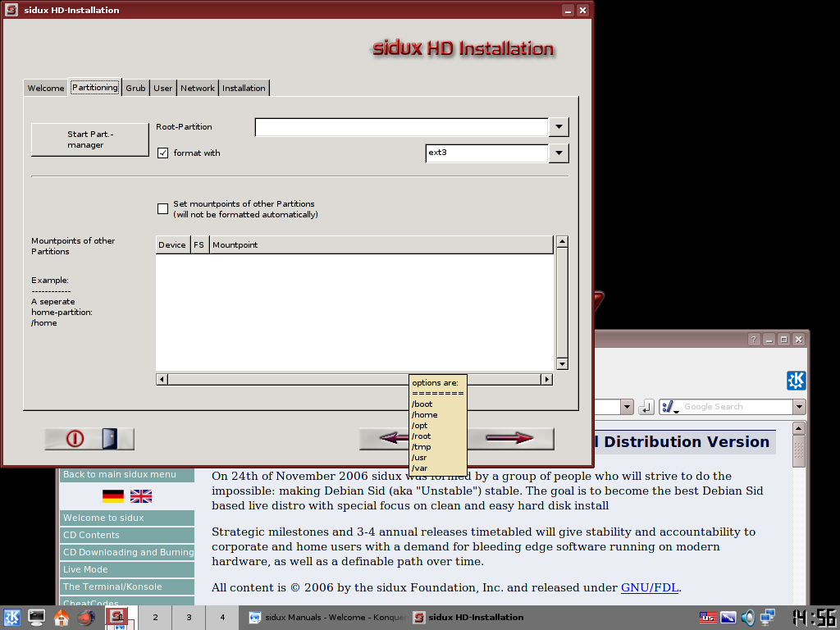Click the 'Start Part.-manager' button
This screenshot has height=630, width=840.
click(x=90, y=139)
